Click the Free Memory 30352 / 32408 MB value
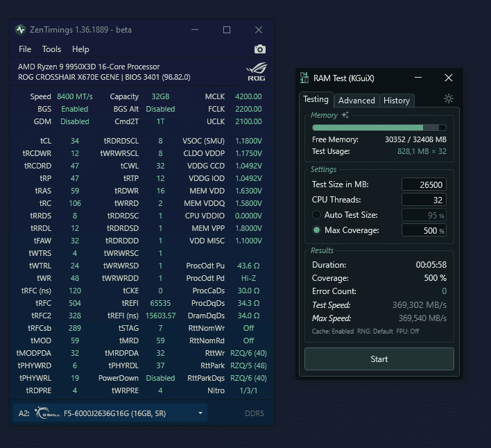491x448 pixels. tap(415, 139)
